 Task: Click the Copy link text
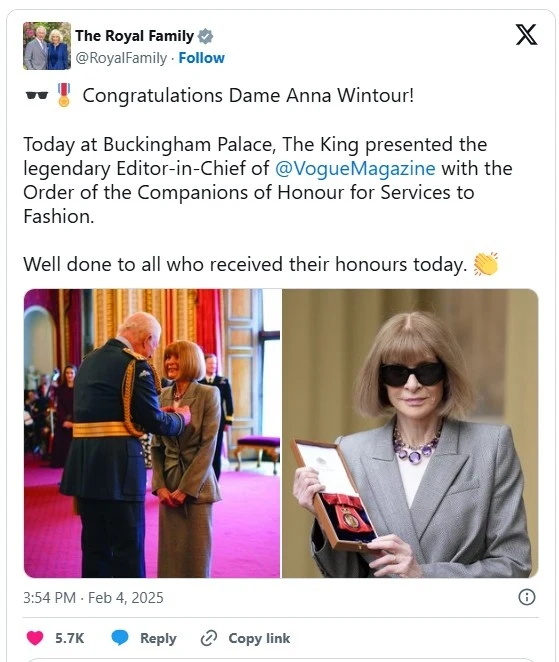259,638
